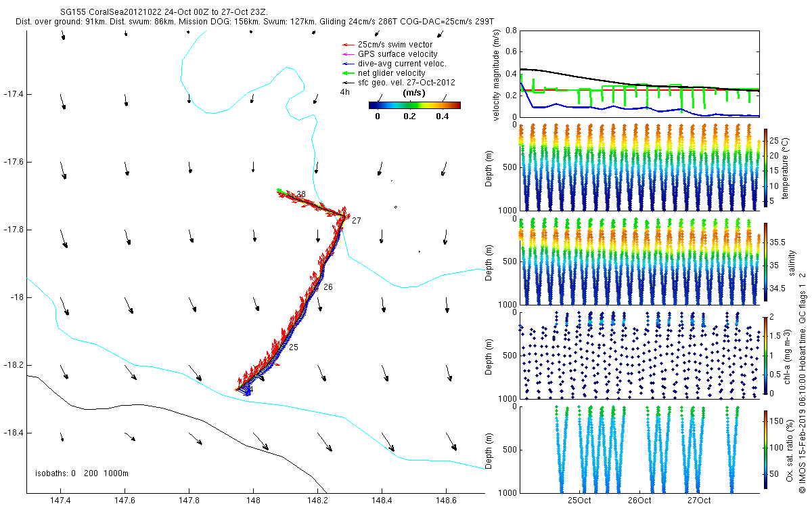This screenshot has width=812, height=508.
Task: Click the day marker '27' on the glider track
Action: (357, 221)
